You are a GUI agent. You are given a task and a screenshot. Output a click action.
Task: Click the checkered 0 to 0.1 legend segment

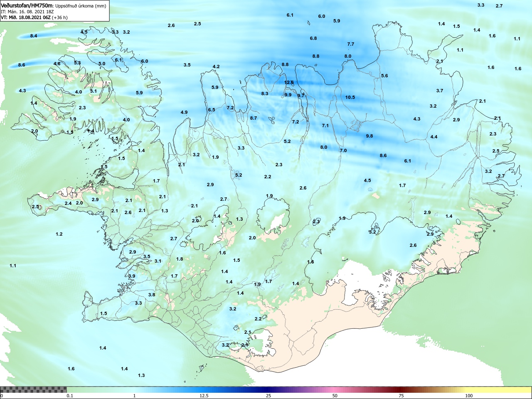(x=33, y=389)
